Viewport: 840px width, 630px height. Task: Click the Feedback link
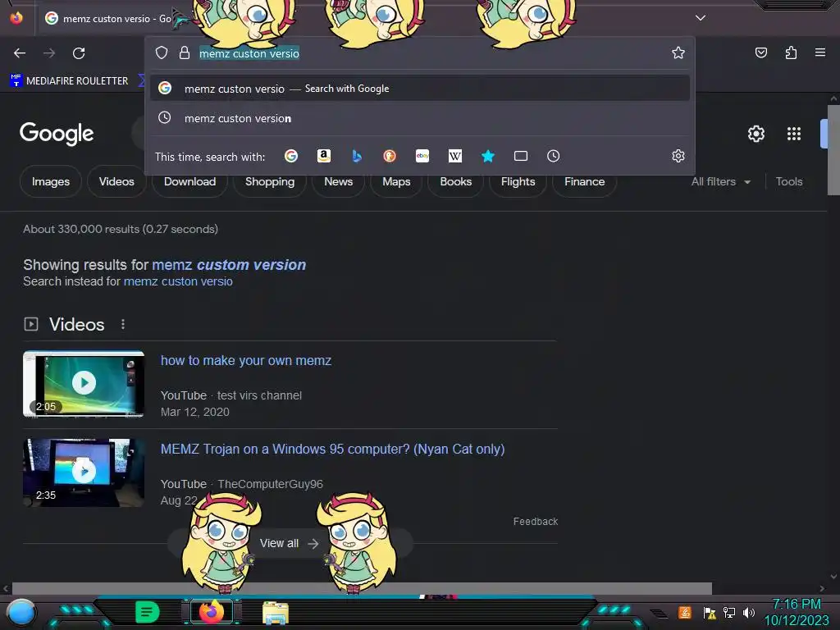pos(535,521)
